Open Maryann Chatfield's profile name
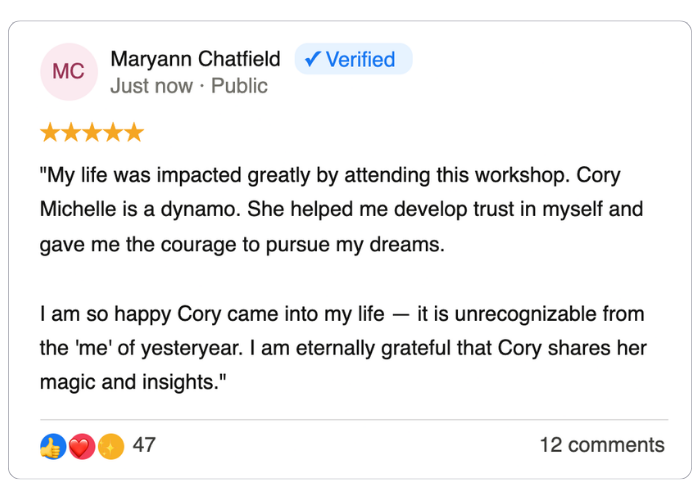 tap(195, 60)
